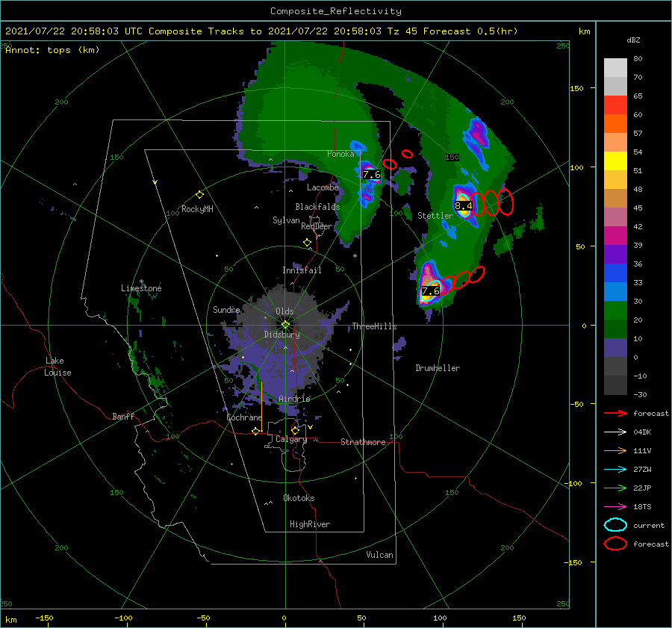Click the Banff town label
The image size is (672, 628).
pos(123,417)
